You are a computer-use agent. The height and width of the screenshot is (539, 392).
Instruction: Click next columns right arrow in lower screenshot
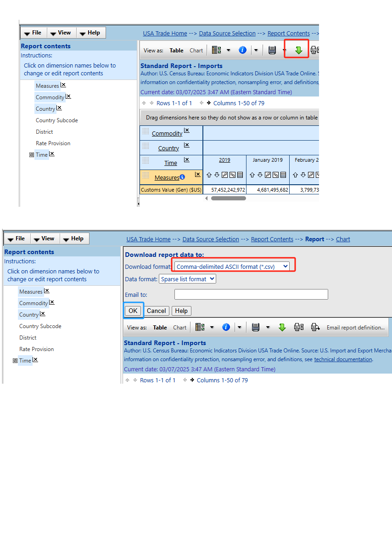pyautogui.click(x=192, y=380)
